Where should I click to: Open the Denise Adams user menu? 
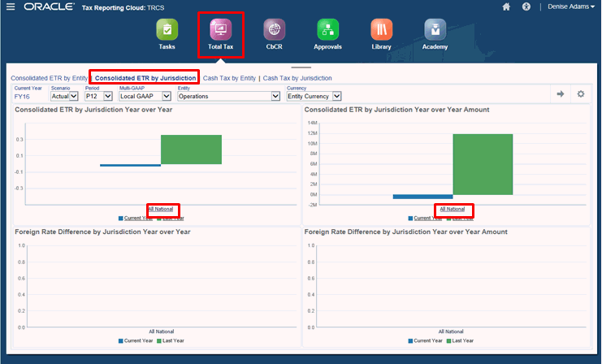pyautogui.click(x=571, y=6)
